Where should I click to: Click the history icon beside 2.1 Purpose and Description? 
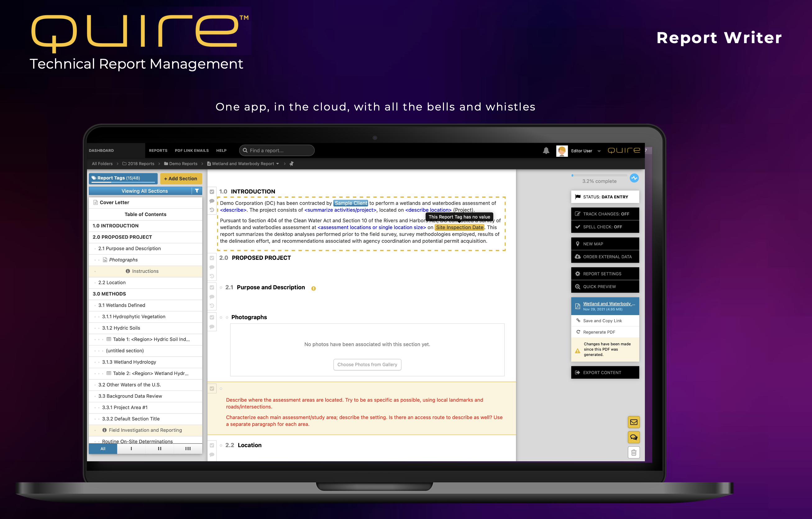click(x=212, y=306)
